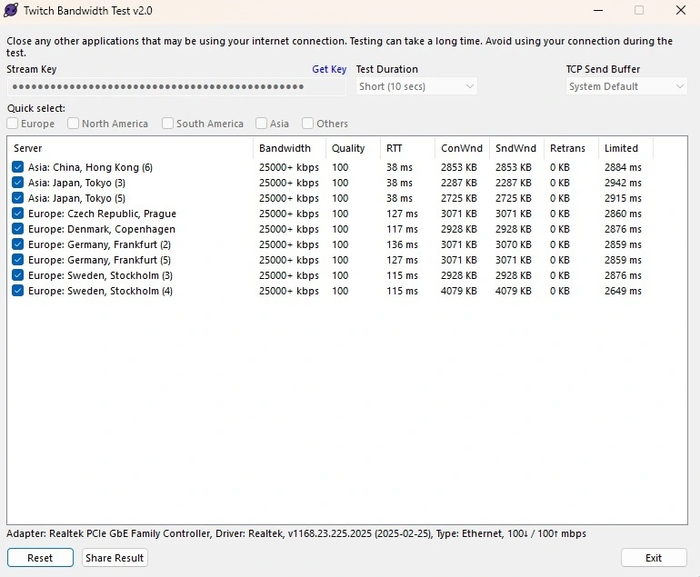Sort list by RTT column header

click(407, 148)
